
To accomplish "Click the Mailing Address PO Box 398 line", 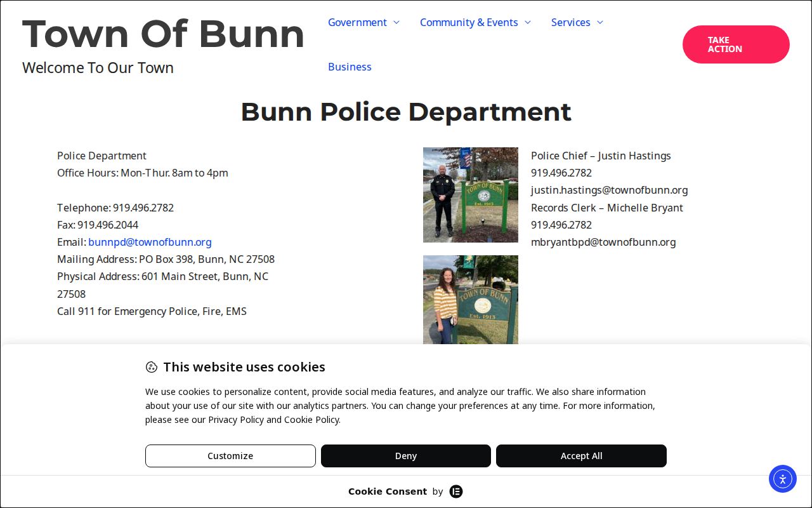I will [166, 259].
